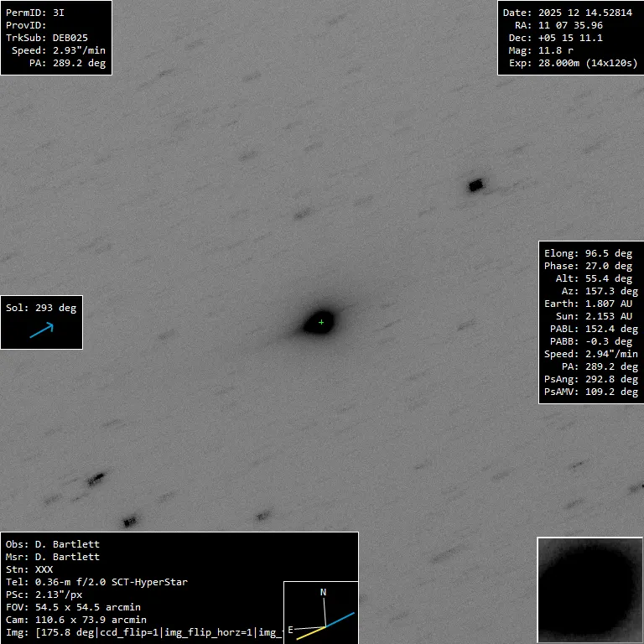Viewport: 644px width, 644px height.
Task: Click the green crosshair on the comet nucleus
Action: [321, 322]
